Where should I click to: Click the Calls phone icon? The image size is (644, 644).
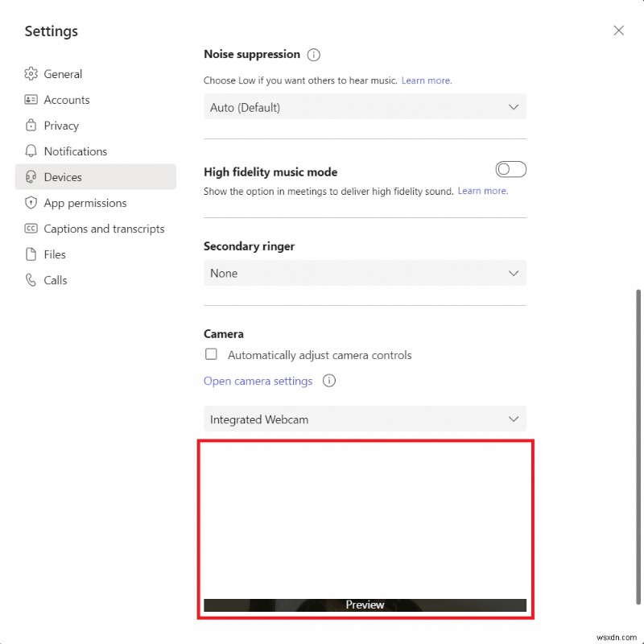click(x=31, y=280)
